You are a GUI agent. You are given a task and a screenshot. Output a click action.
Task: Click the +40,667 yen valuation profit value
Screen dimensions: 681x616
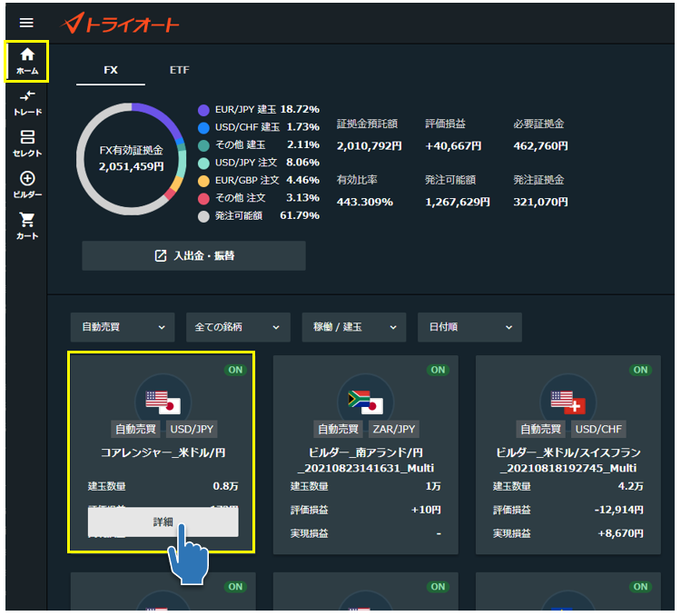coord(453,146)
